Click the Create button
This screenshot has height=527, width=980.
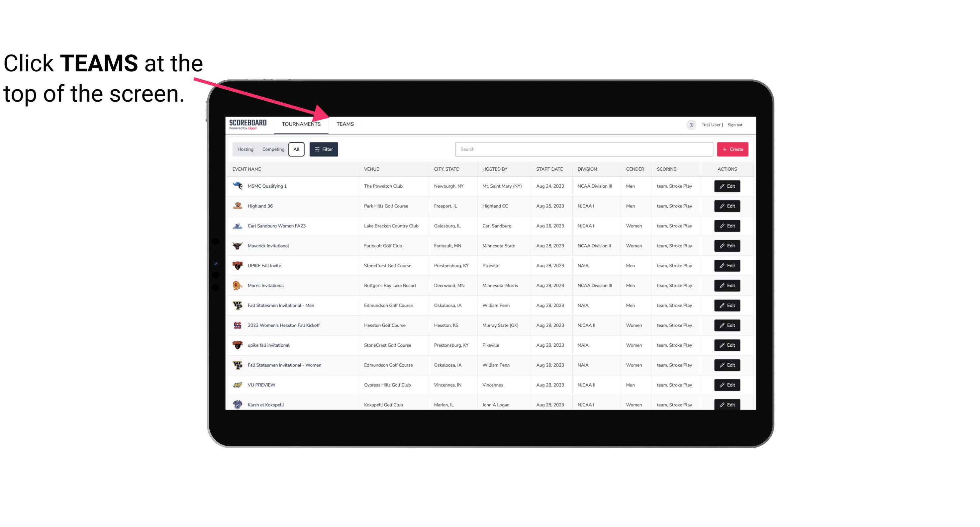[x=733, y=149]
